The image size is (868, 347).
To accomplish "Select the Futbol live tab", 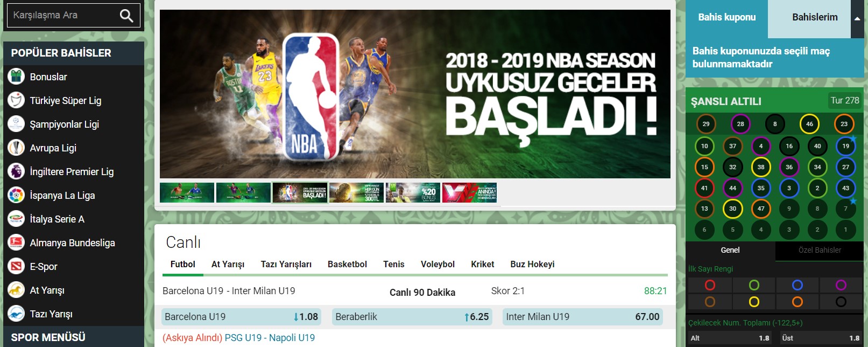I will 183,265.
